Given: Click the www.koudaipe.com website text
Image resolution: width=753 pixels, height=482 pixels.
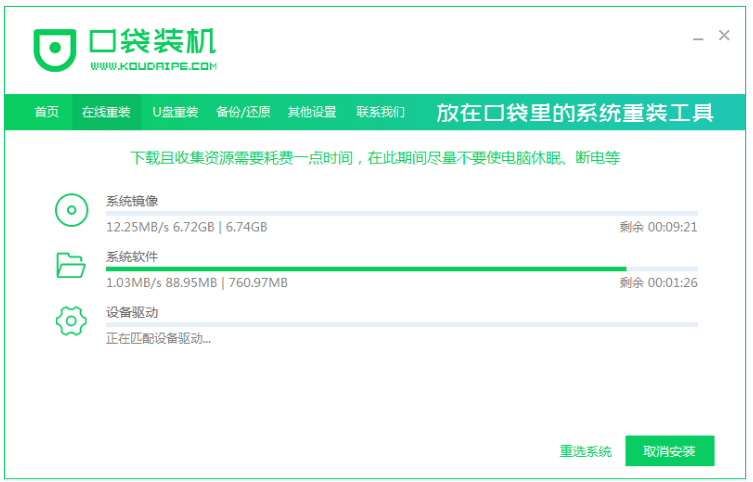Looking at the screenshot, I should 153,67.
